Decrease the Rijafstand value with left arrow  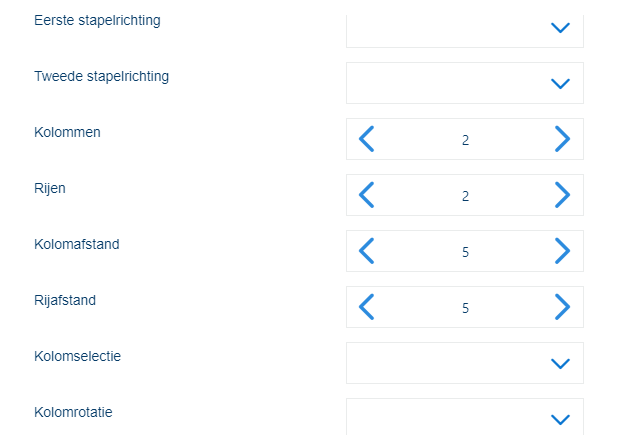[x=366, y=307]
